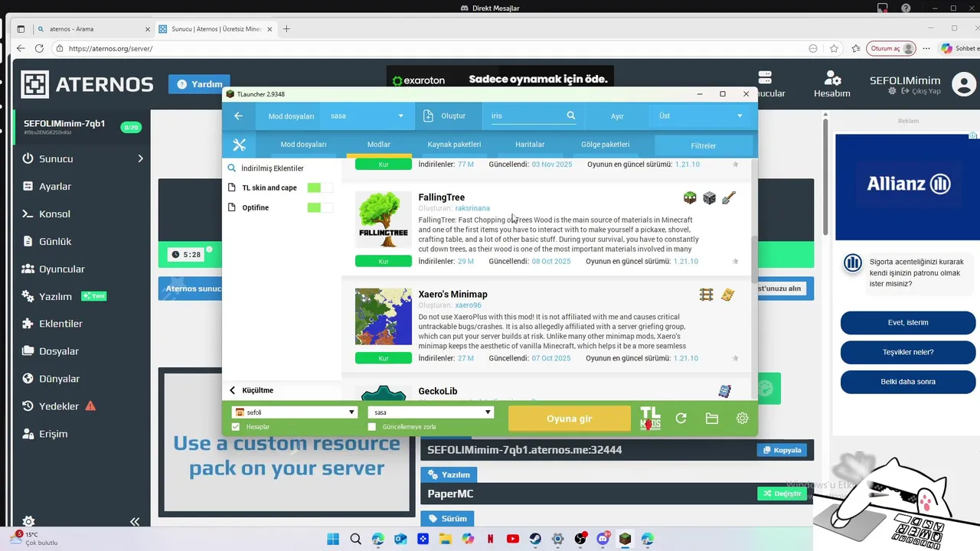Favorite Xaero's Minimap with its star icon

735,358
